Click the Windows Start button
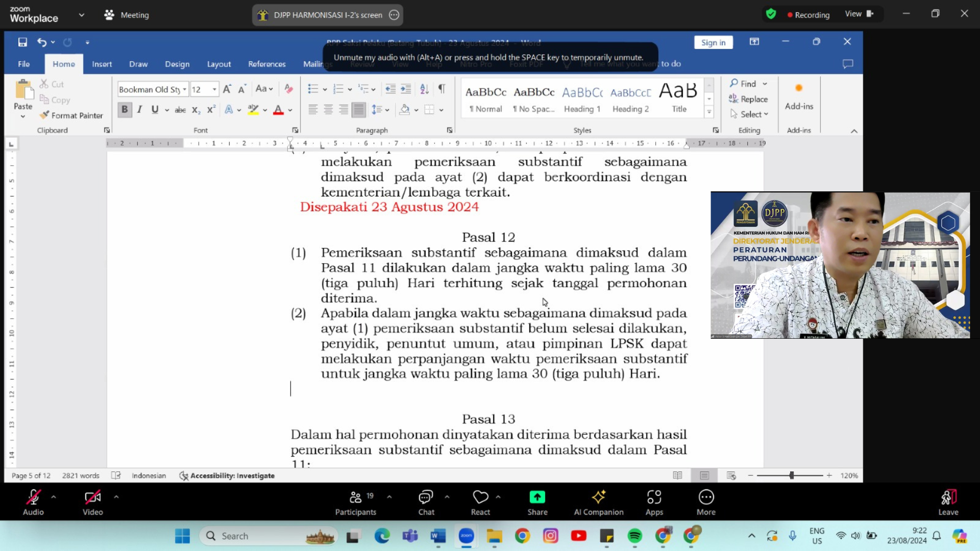Viewport: 980px width, 551px height. (182, 536)
